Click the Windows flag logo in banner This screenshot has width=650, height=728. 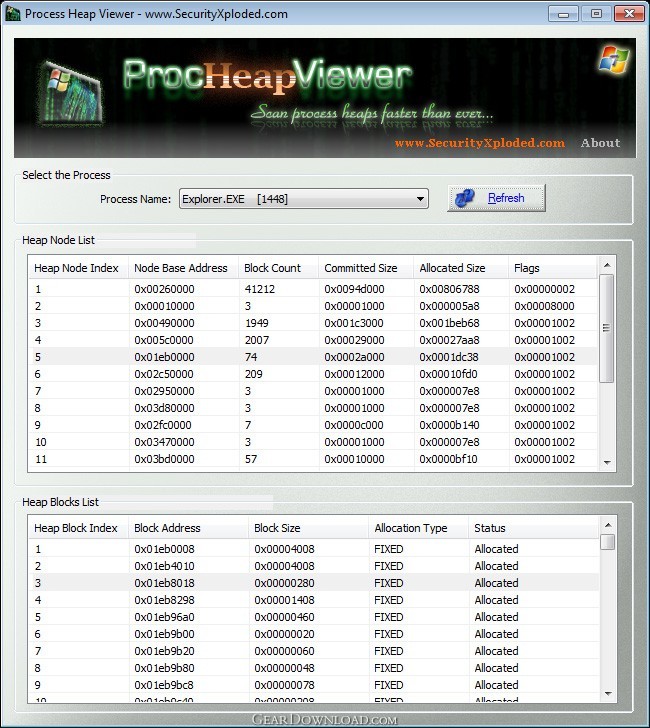point(613,59)
